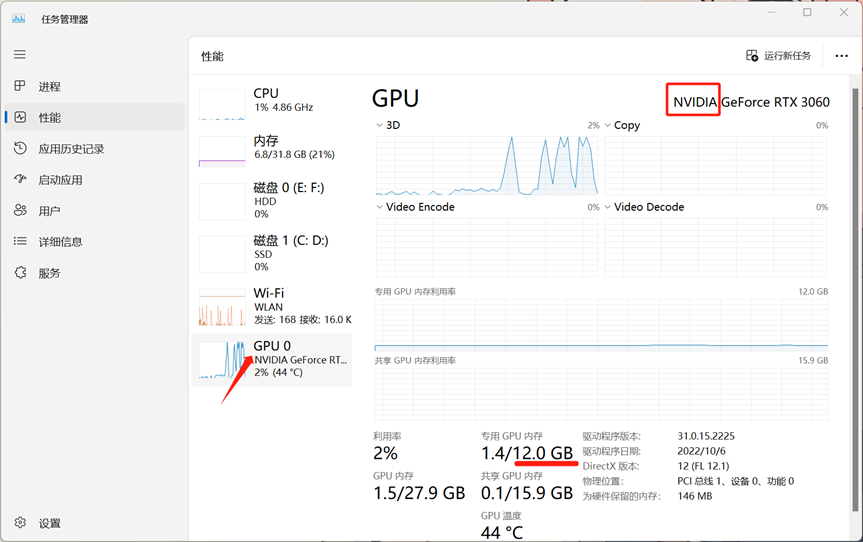Click 运行新任务 button
This screenshot has height=542, width=863.
pos(778,56)
